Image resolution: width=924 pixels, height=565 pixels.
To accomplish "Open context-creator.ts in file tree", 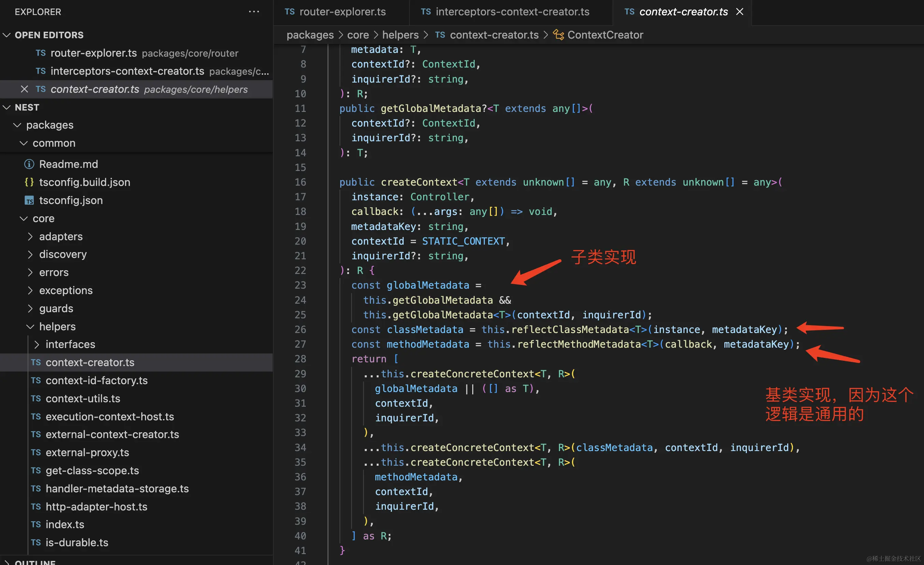I will point(136,363).
